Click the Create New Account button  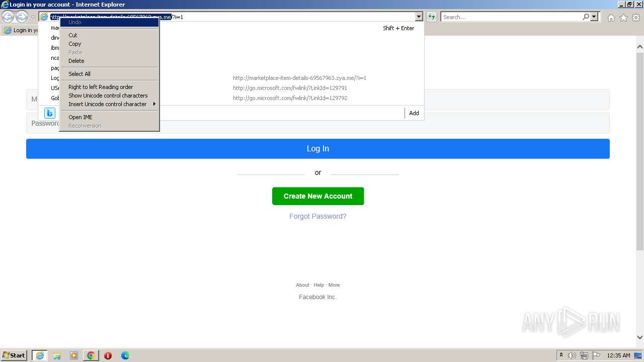pyautogui.click(x=317, y=196)
